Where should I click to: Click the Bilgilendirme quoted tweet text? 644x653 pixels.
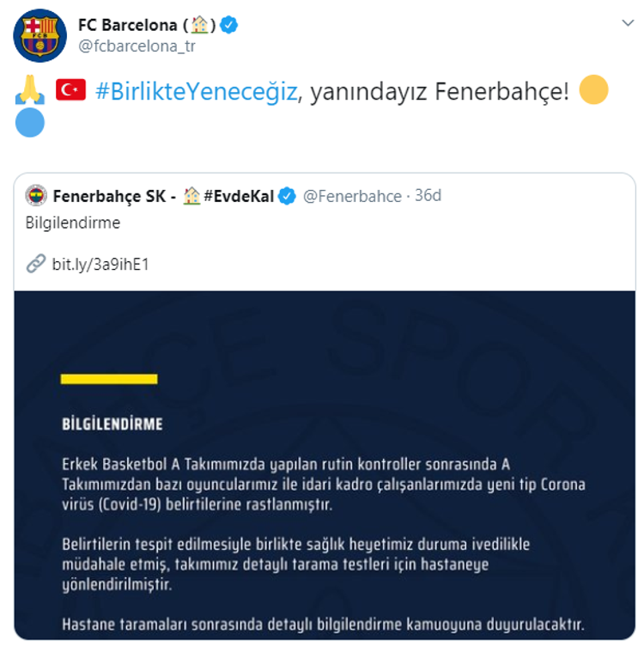click(73, 223)
